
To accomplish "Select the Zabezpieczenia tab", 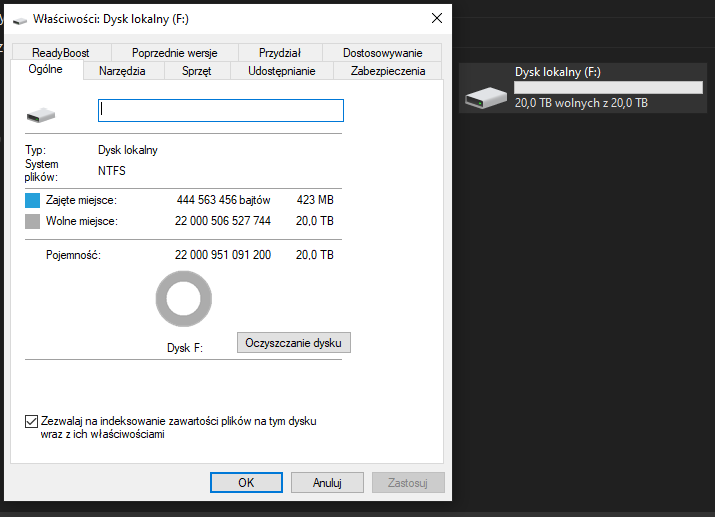I will [387, 71].
